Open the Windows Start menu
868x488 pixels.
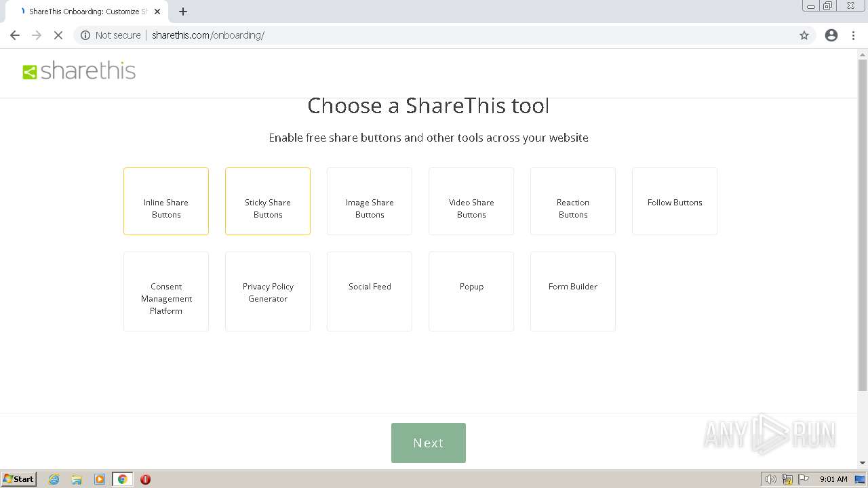coord(19,479)
